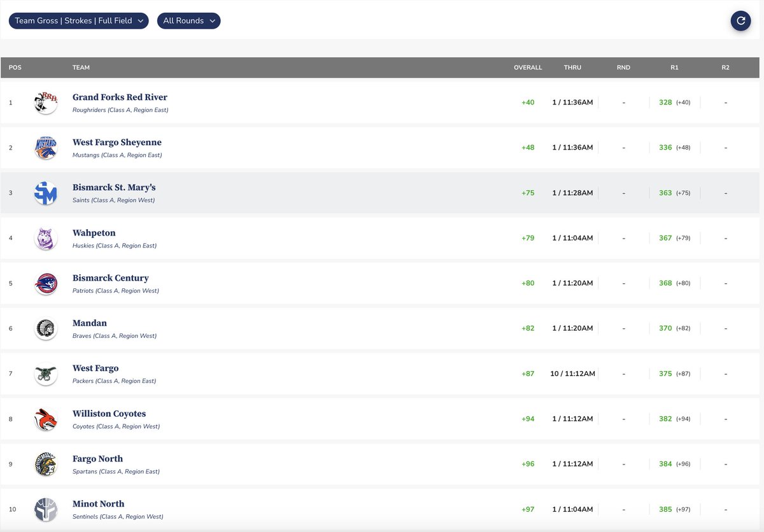This screenshot has width=764, height=532.
Task: Click Grand Forks Red River team logo
Action: [x=46, y=102]
